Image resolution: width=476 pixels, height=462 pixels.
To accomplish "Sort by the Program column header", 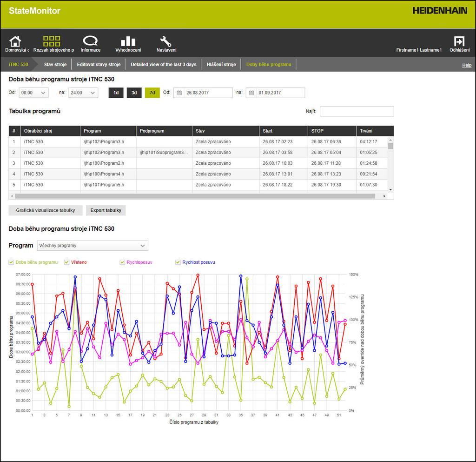I will 108,131.
